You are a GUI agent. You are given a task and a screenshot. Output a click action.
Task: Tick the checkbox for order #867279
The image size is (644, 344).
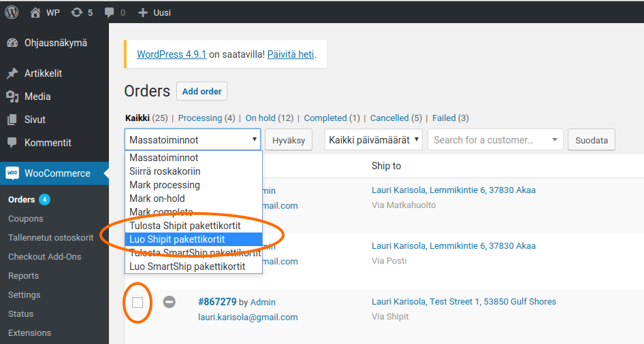[138, 303]
